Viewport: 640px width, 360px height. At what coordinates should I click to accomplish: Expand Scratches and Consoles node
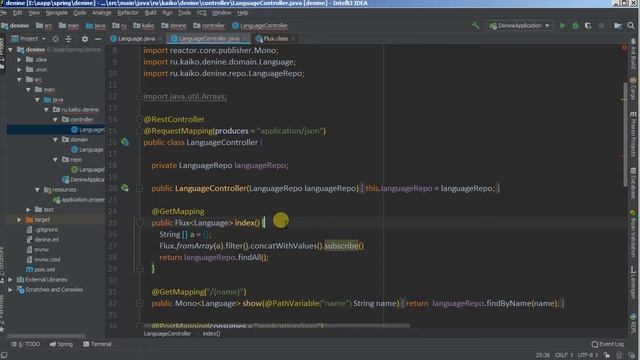click(11, 290)
